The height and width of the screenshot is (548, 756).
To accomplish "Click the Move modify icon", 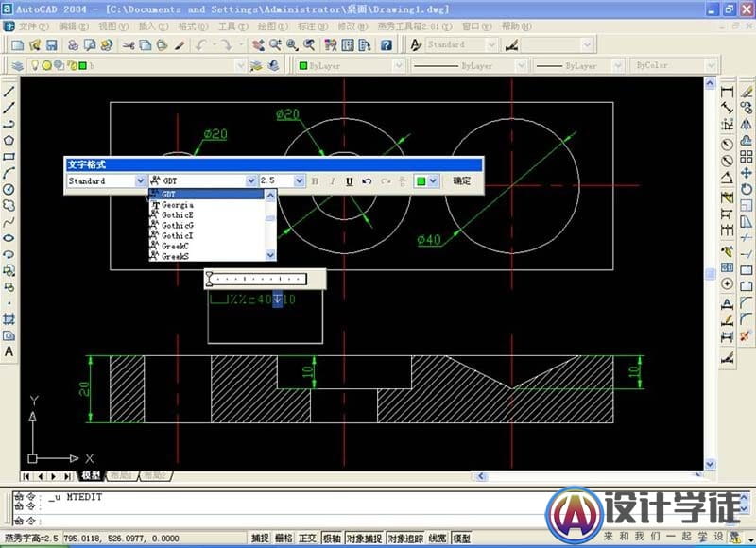I will (747, 173).
